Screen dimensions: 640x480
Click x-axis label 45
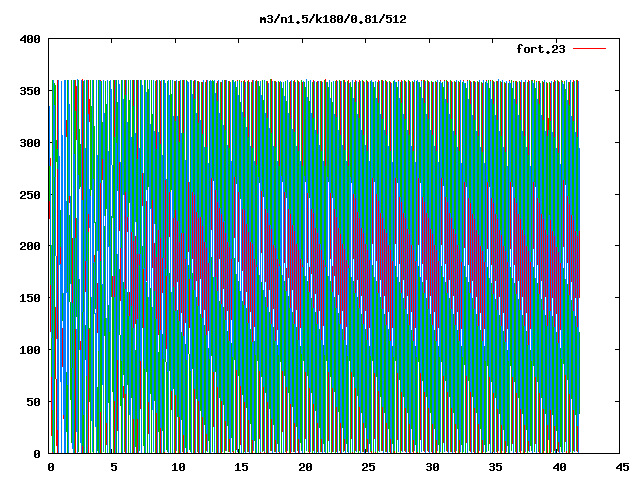(x=622, y=467)
